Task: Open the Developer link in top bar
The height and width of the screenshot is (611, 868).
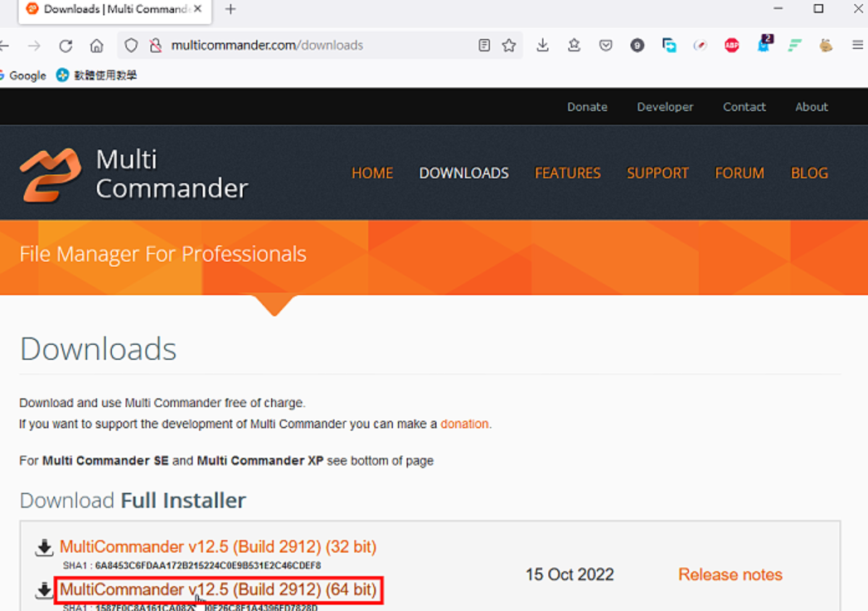Action: click(x=665, y=107)
